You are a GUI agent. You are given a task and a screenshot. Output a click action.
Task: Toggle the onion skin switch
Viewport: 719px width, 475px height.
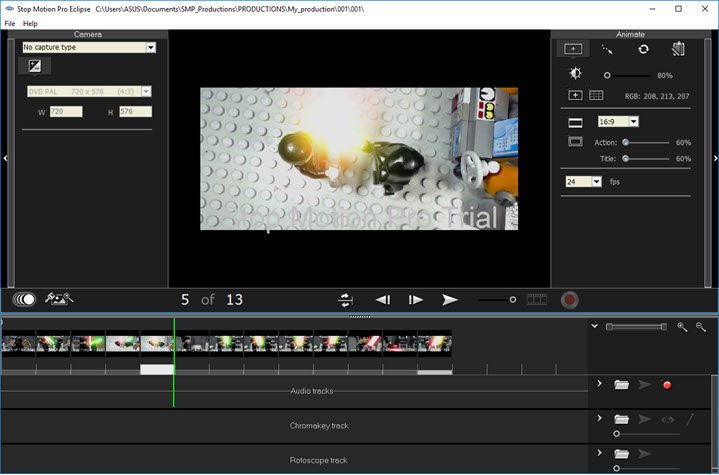pyautogui.click(x=24, y=299)
